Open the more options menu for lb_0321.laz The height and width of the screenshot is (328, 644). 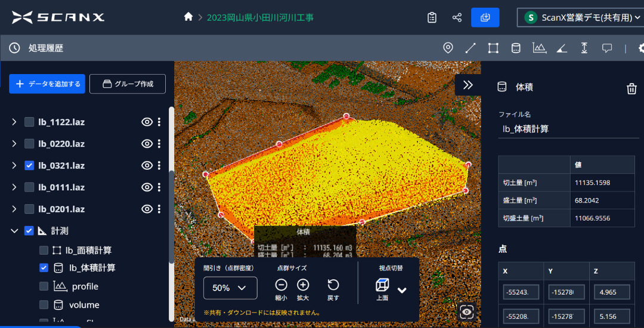coord(159,166)
